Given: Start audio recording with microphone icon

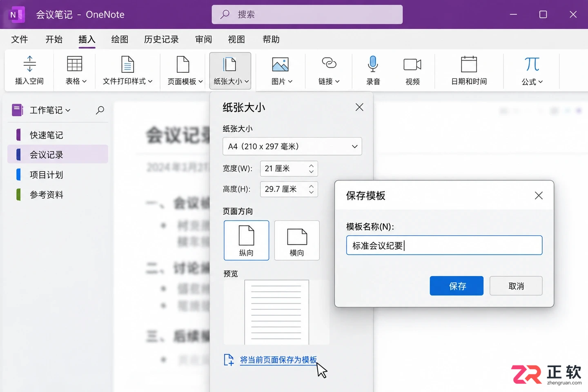Looking at the screenshot, I should pos(373,64).
